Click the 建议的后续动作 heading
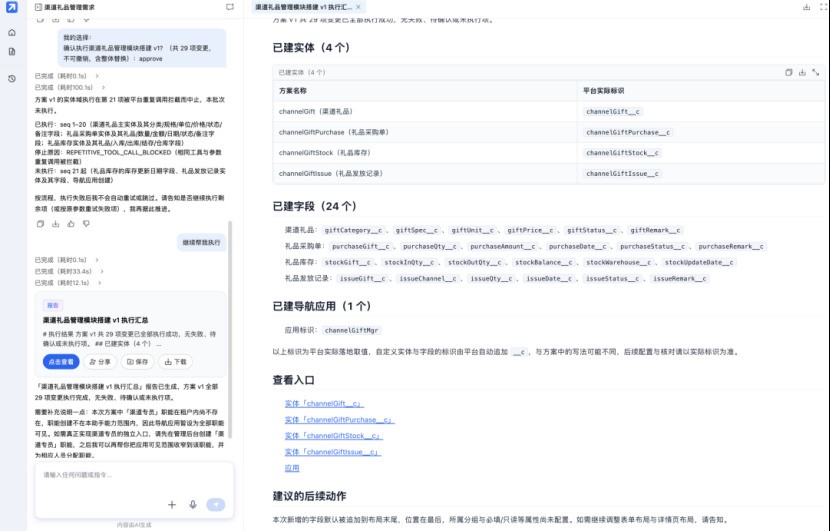This screenshot has height=531, width=830. [x=309, y=496]
